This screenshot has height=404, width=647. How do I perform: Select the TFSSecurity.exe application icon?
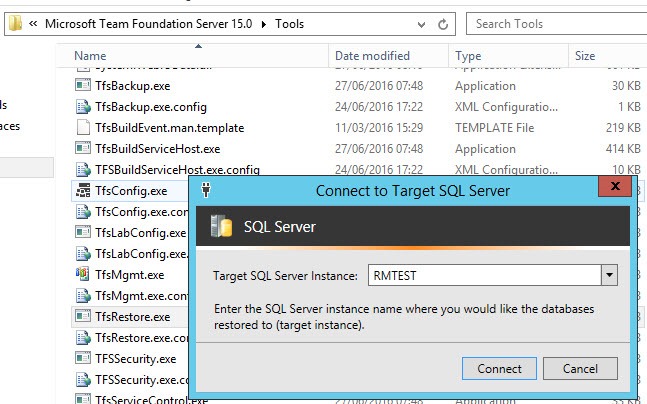coord(83,358)
